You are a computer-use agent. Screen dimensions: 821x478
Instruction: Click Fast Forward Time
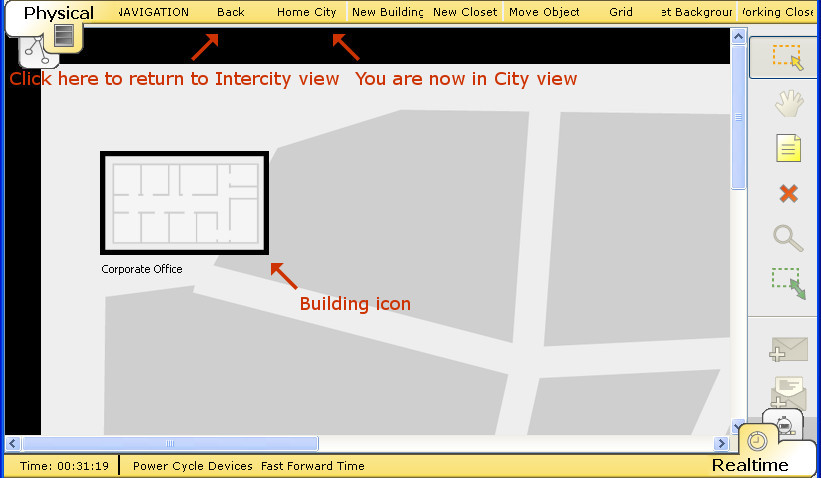313,466
